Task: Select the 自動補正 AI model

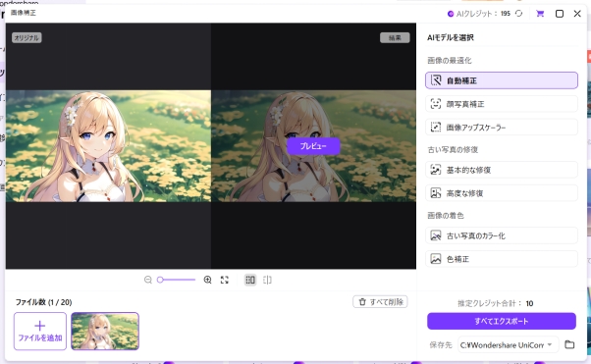Action: (x=502, y=80)
